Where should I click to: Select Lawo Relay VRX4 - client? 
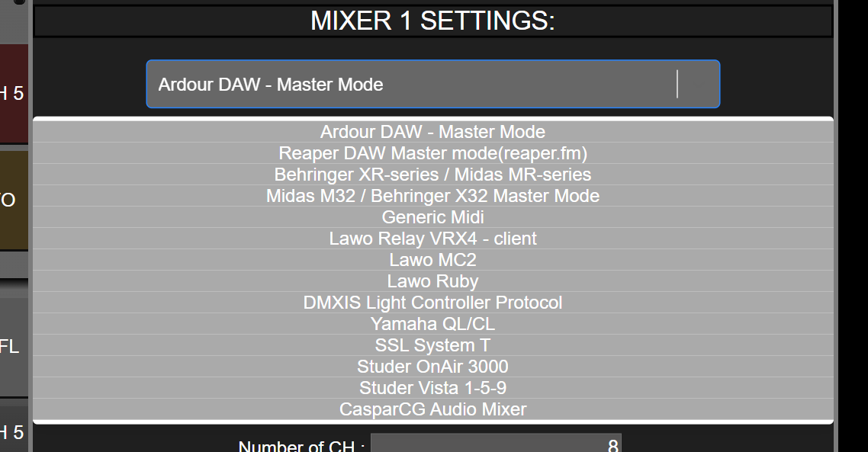coord(432,238)
